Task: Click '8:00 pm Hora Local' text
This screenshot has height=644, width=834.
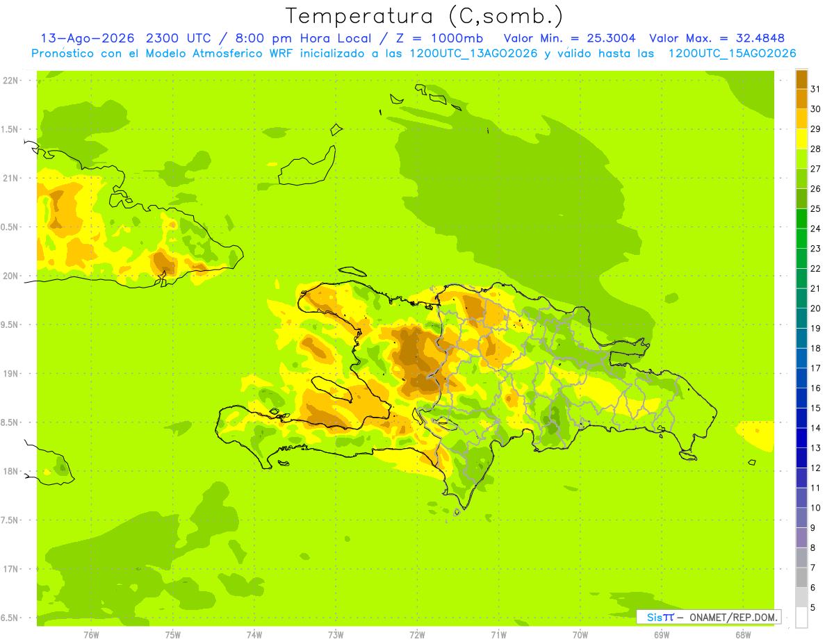Action: point(305,38)
